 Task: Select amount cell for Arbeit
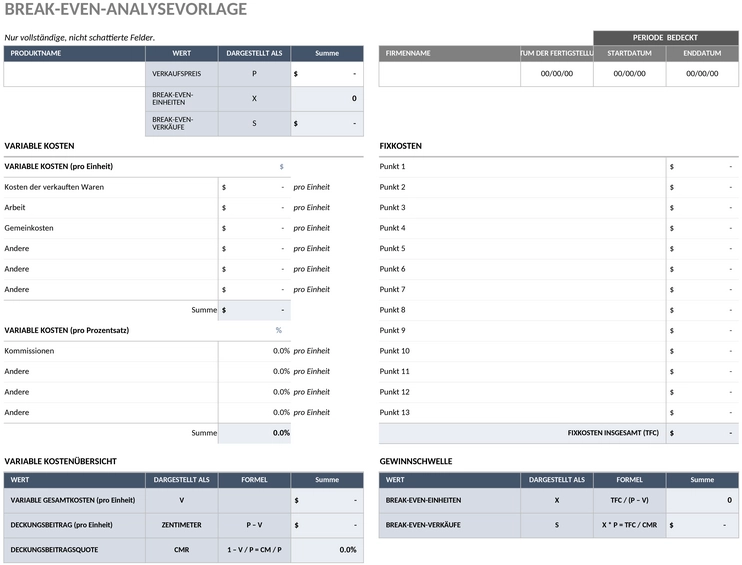pos(254,208)
